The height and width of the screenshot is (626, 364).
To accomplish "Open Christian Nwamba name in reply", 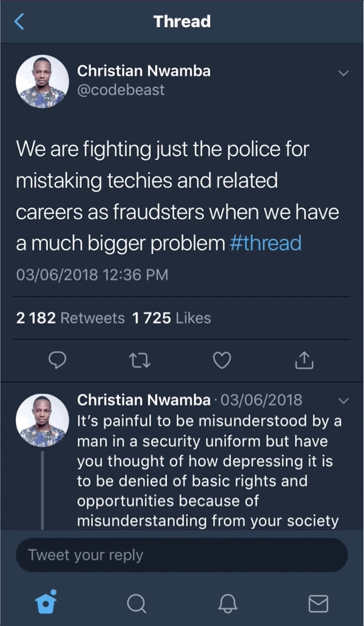I will tap(144, 400).
